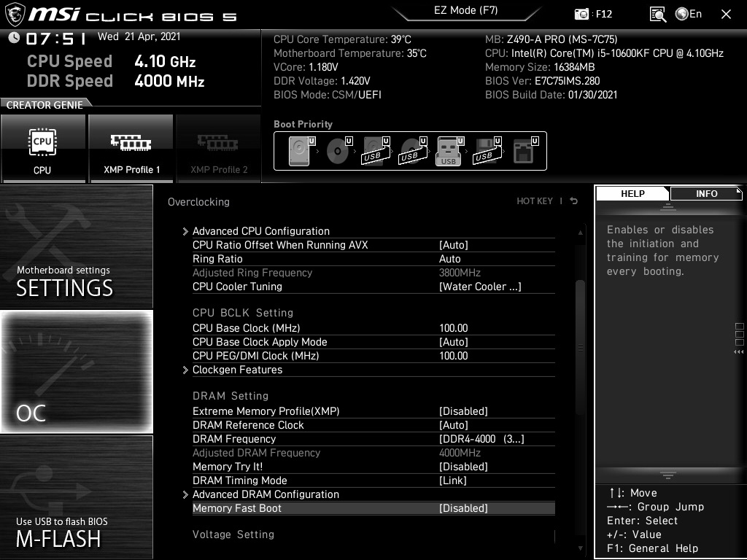747x560 pixels.
Task: Enable XMP Profile 1
Action: (x=131, y=149)
